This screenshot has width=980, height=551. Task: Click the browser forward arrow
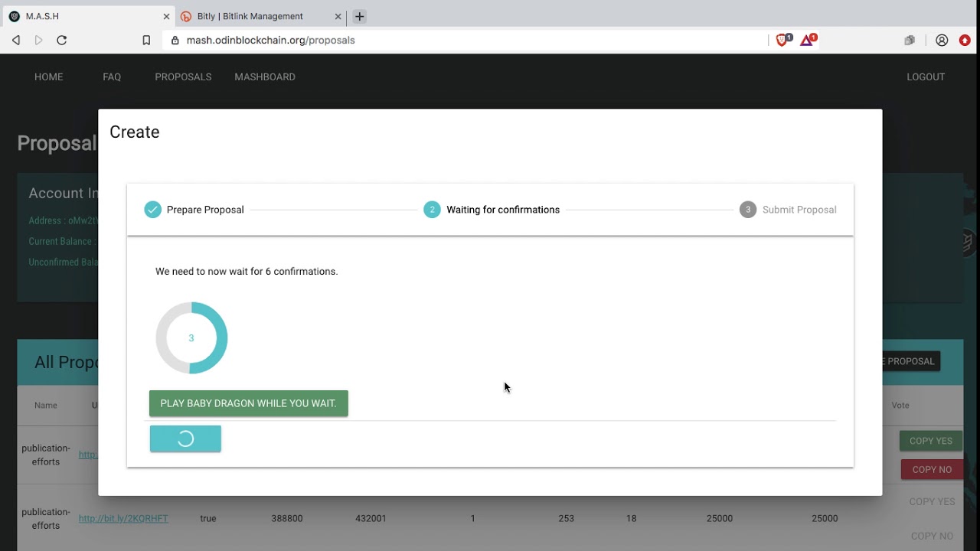pos(39,41)
